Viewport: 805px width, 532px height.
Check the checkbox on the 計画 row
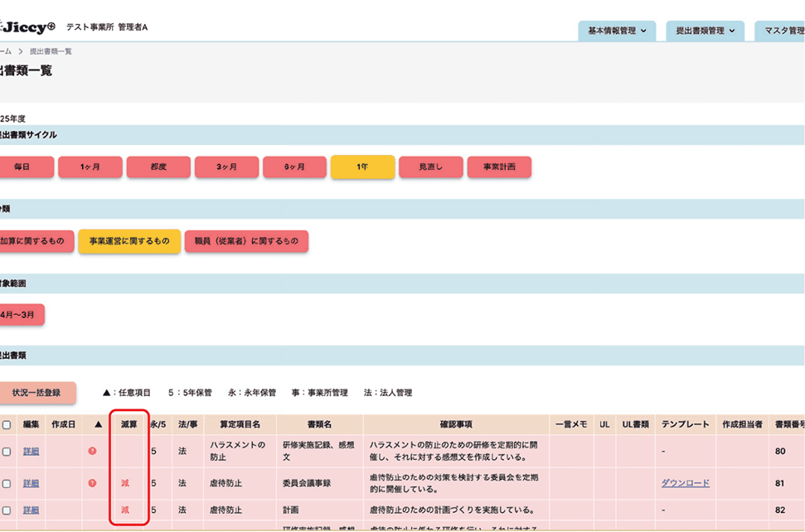pyautogui.click(x=7, y=509)
